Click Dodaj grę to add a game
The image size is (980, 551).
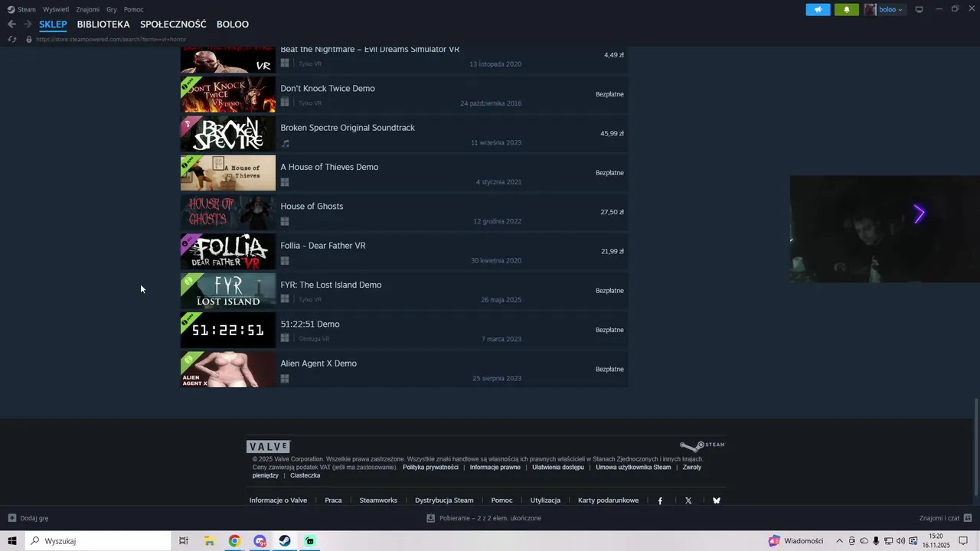(28, 518)
